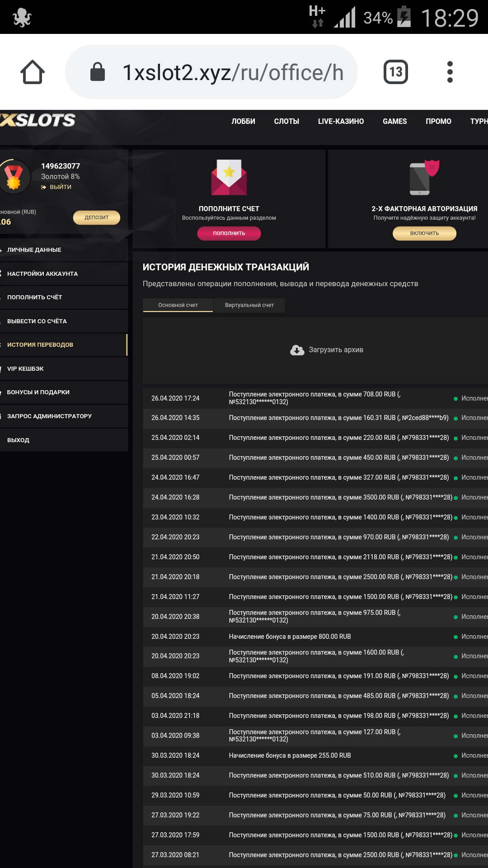Click the phone shield two-factor icon
This screenshot has width=488, height=868.
click(x=424, y=178)
